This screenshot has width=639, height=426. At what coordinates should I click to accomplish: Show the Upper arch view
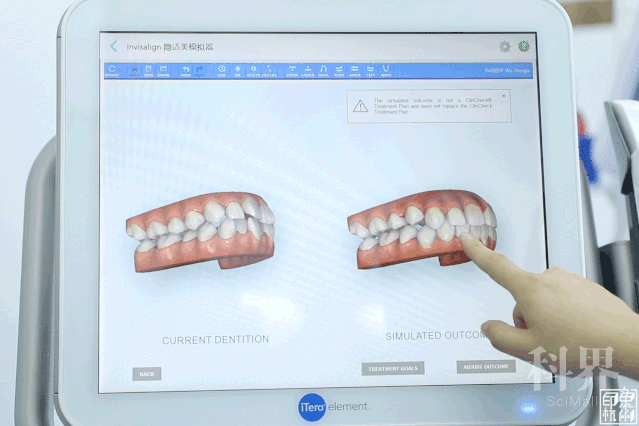292,71
